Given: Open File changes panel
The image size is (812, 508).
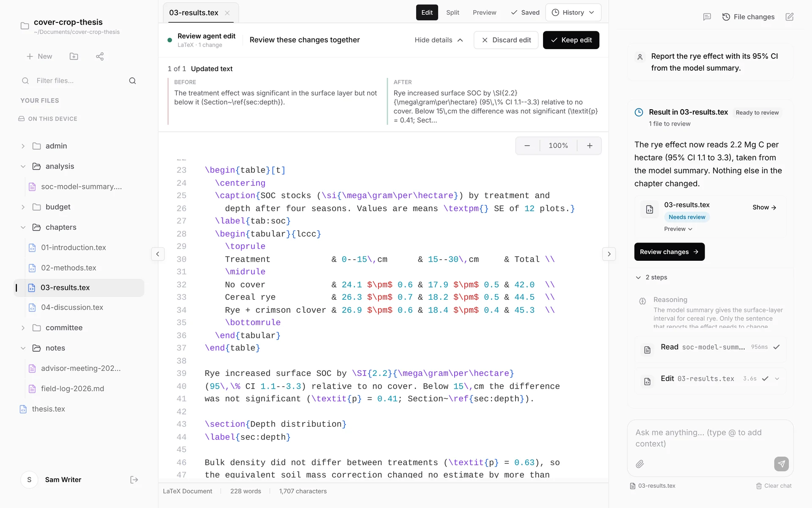Looking at the screenshot, I should point(748,17).
